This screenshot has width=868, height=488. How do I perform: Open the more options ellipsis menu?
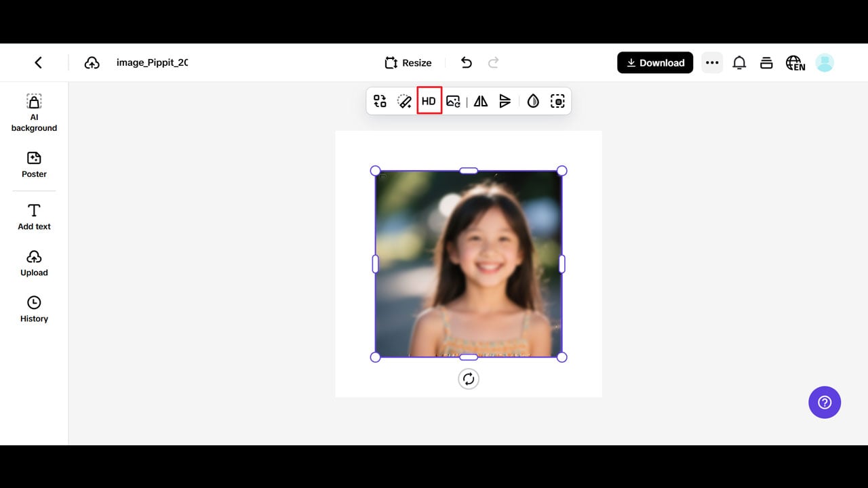tap(712, 62)
